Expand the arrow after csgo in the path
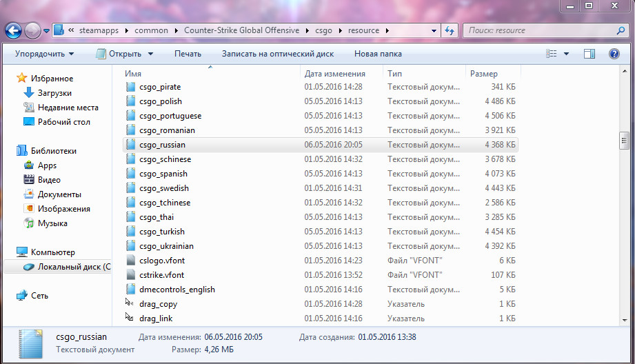The image size is (635, 364). [340, 30]
